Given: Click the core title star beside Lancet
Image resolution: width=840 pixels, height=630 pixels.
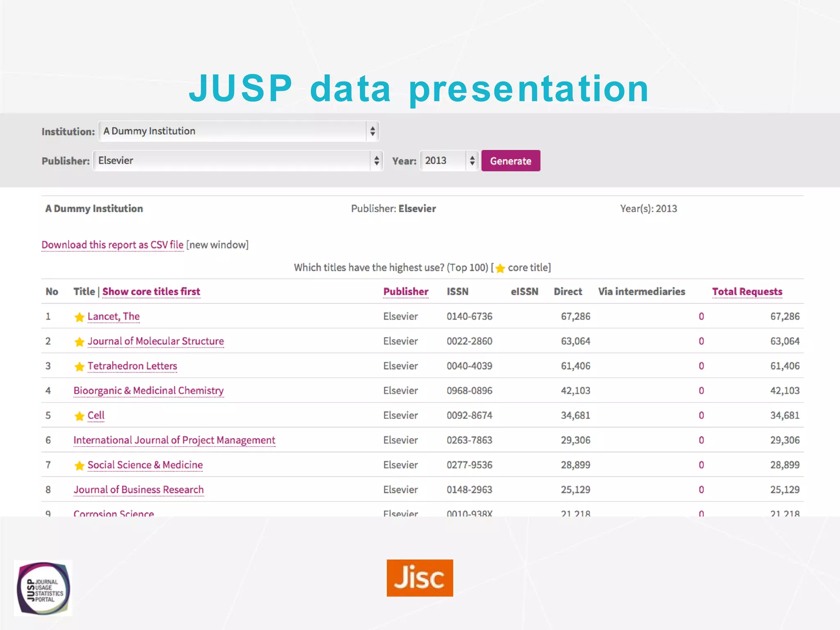Looking at the screenshot, I should tap(79, 317).
